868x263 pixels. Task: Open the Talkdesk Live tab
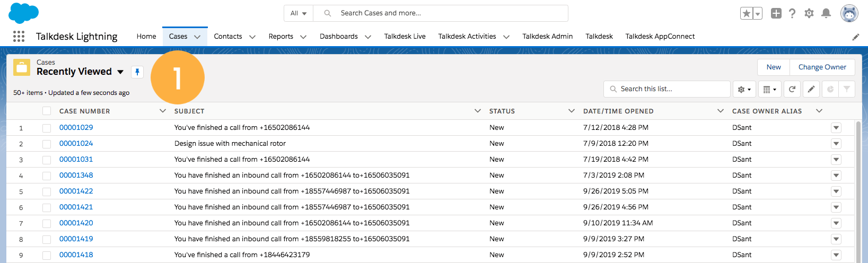[405, 37]
